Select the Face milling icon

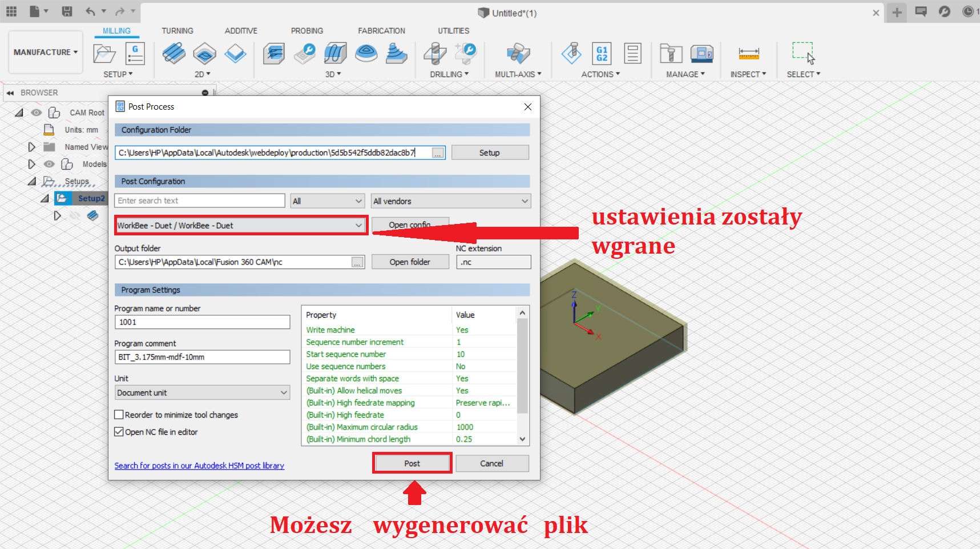[x=235, y=54]
